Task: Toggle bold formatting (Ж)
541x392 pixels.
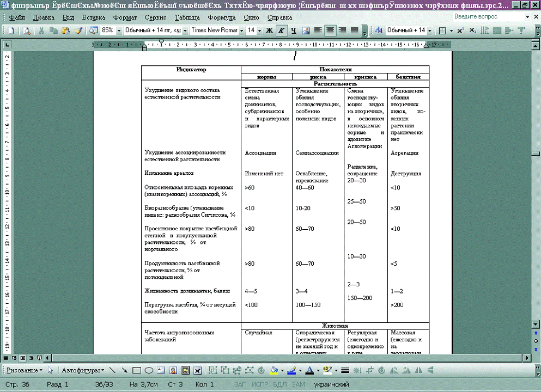Action: (269, 30)
